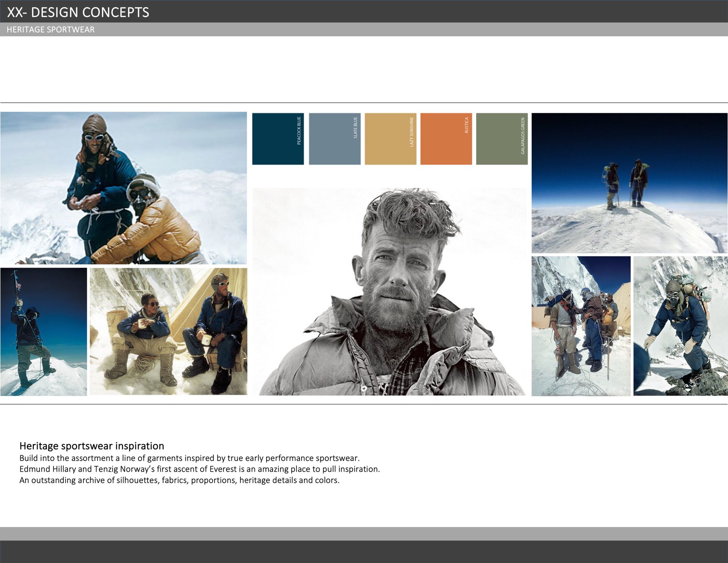This screenshot has width=728, height=563.
Task: Select the large black-and-white portrait photo
Action: (389, 291)
